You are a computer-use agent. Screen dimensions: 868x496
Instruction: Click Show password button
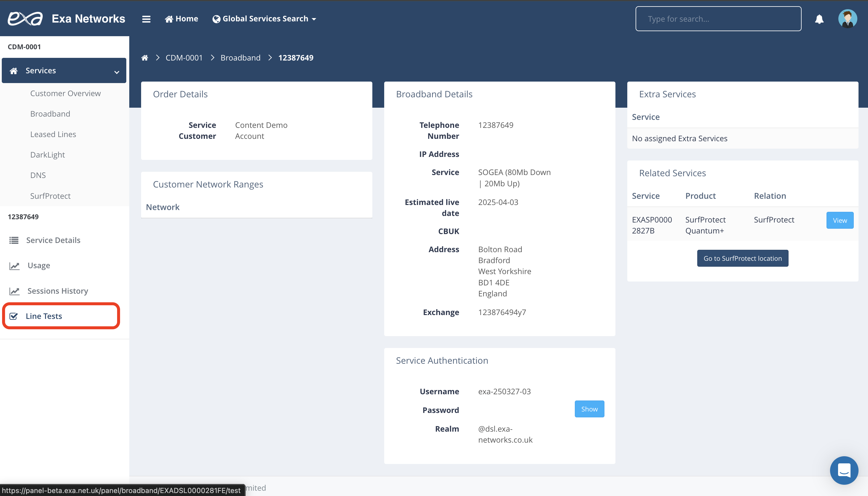(x=589, y=409)
